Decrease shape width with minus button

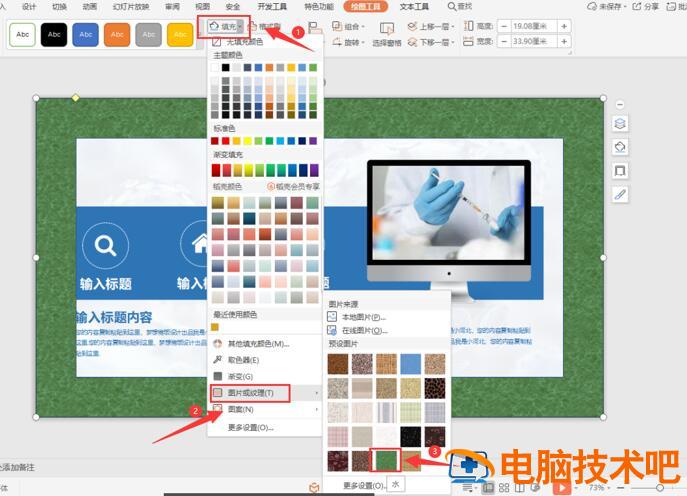(504, 42)
